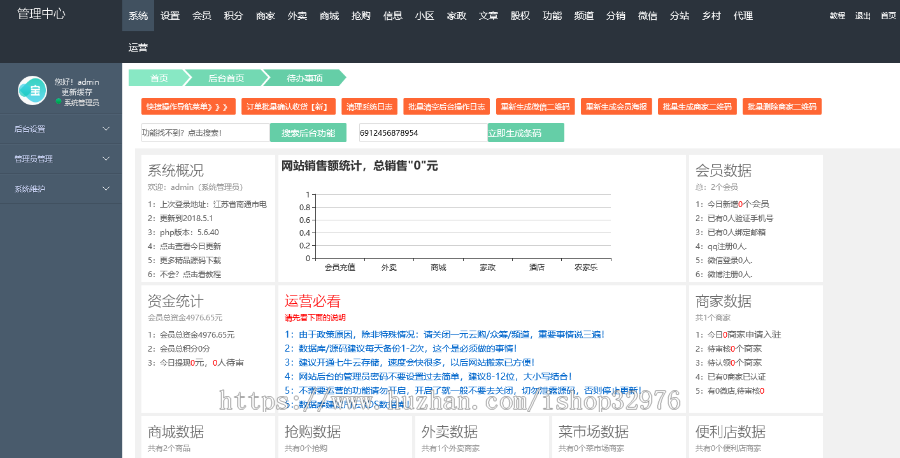Screen dimensions: 900x458
Task: Open the 设置 top menu
Action: pyautogui.click(x=170, y=15)
